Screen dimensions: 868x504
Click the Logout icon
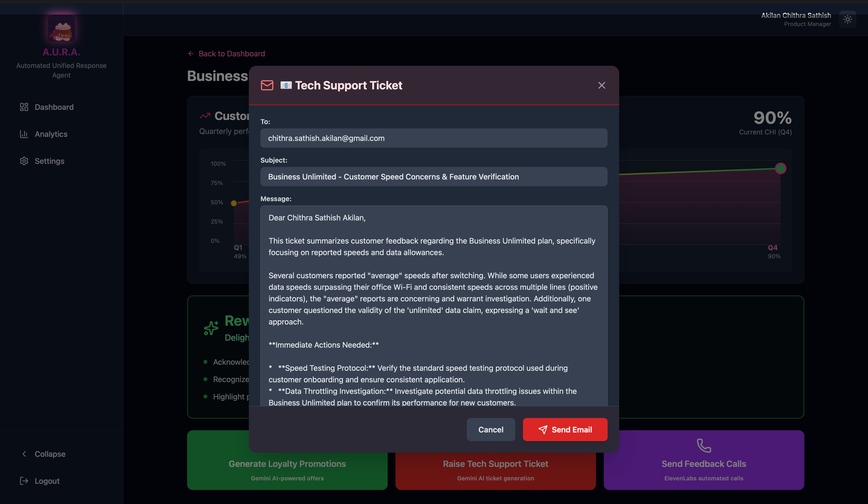pyautogui.click(x=24, y=481)
